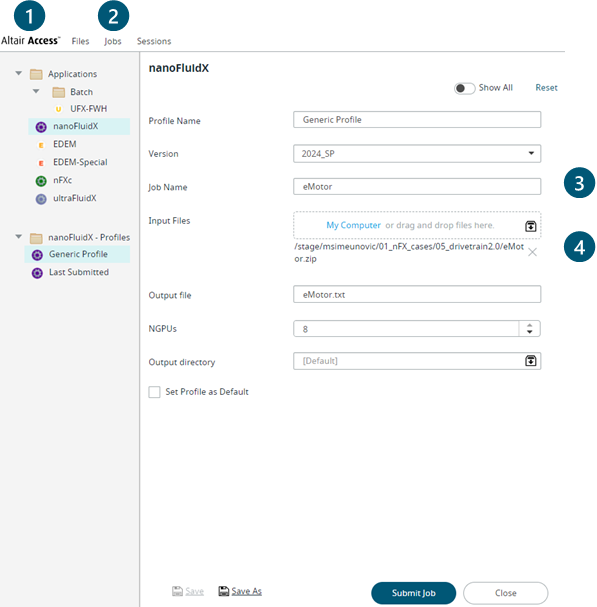Click the Batch folder icon
Screen dimensions: 597x607
click(58, 92)
